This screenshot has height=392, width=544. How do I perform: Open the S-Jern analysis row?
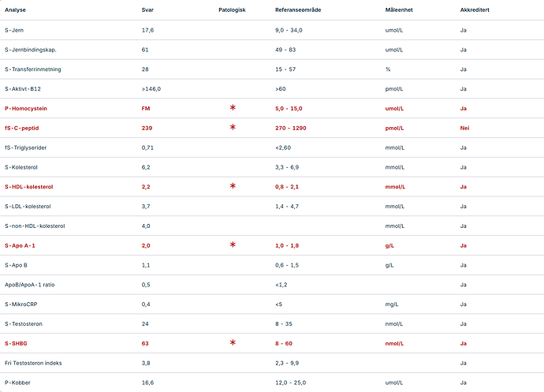click(272, 30)
